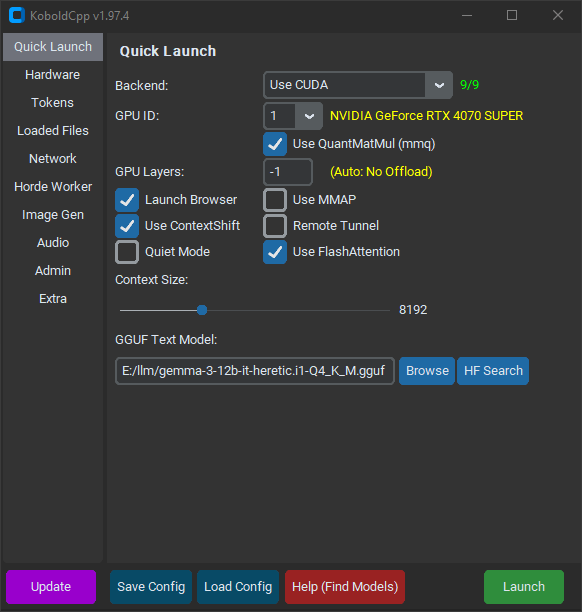
Task: Click the GPU Layers input field
Action: tap(288, 172)
